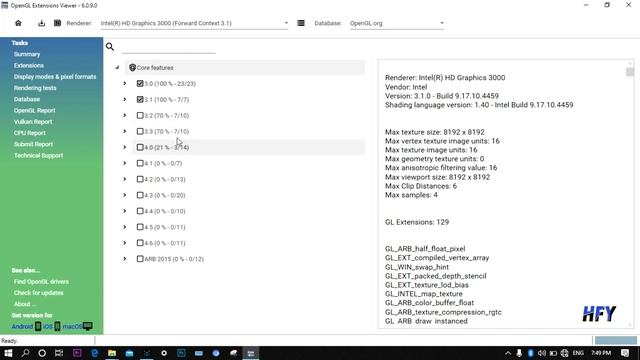
Task: Open the Renderer dropdown
Action: pyautogui.click(x=195, y=23)
